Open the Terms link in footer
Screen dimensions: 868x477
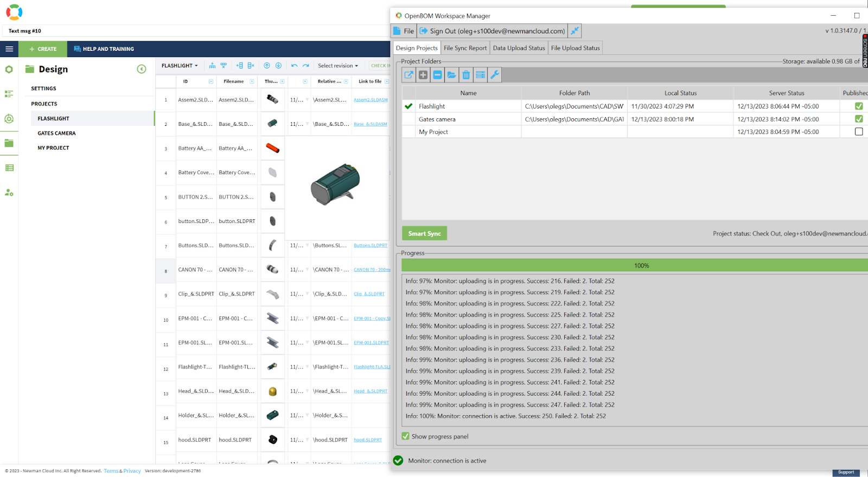(x=111, y=471)
